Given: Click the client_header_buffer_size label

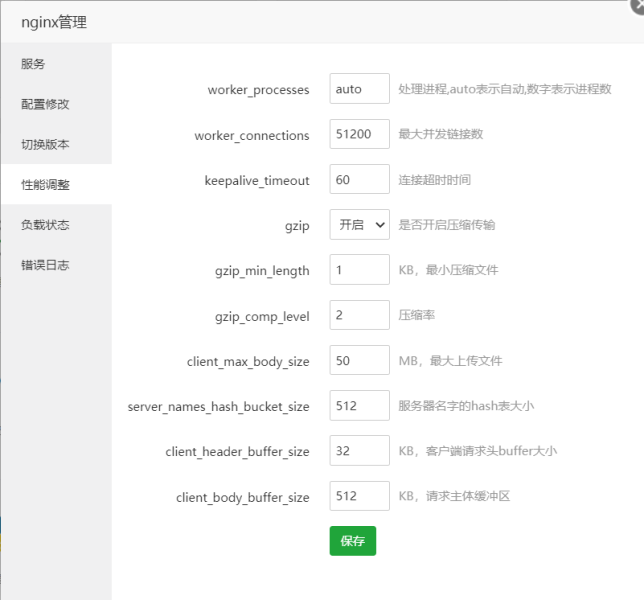Looking at the screenshot, I should point(237,452).
